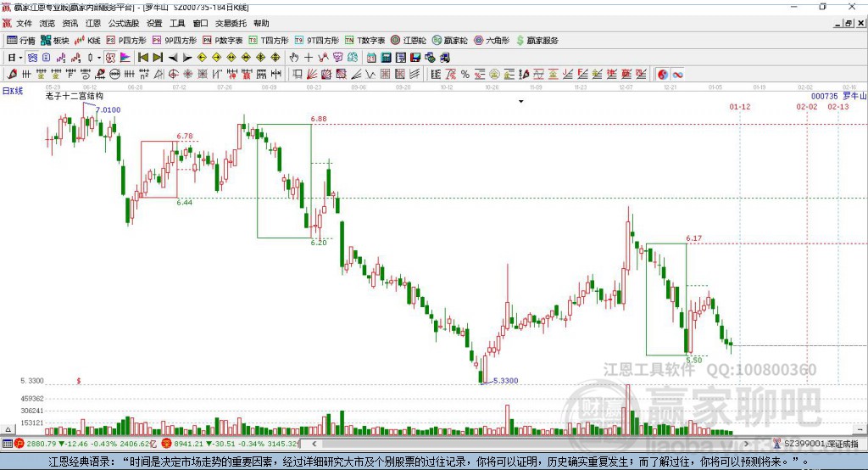Click the 02-02 date marker

click(807, 106)
